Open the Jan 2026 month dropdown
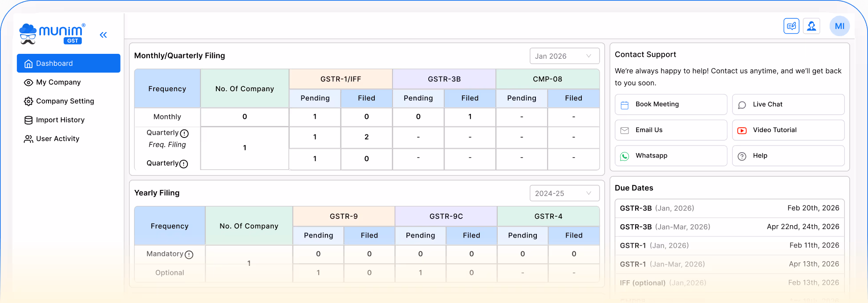The width and height of the screenshot is (868, 303). pyautogui.click(x=564, y=56)
